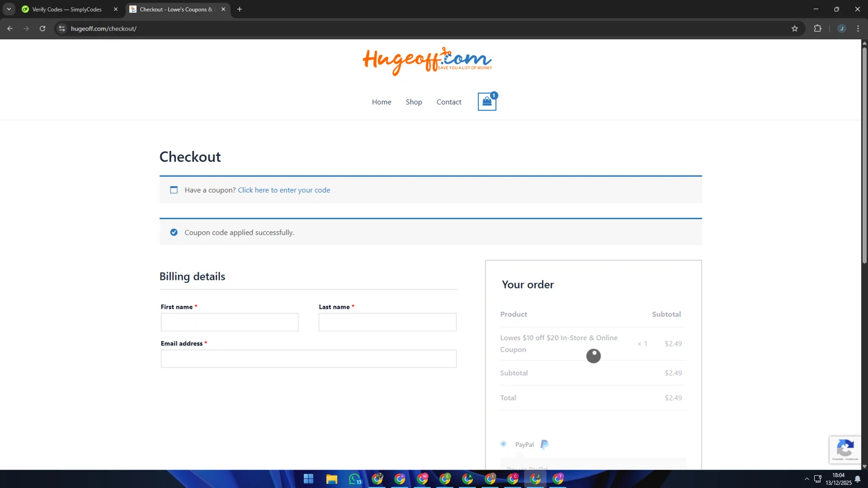Click the Hugeoff.com logo
The height and width of the screenshot is (488, 868).
coord(427,61)
